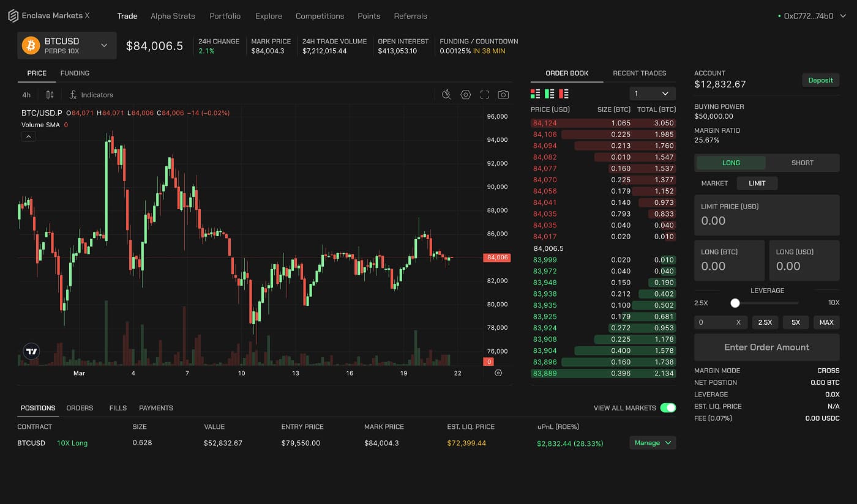Open the Referrals page
The height and width of the screenshot is (504, 857).
tap(410, 16)
